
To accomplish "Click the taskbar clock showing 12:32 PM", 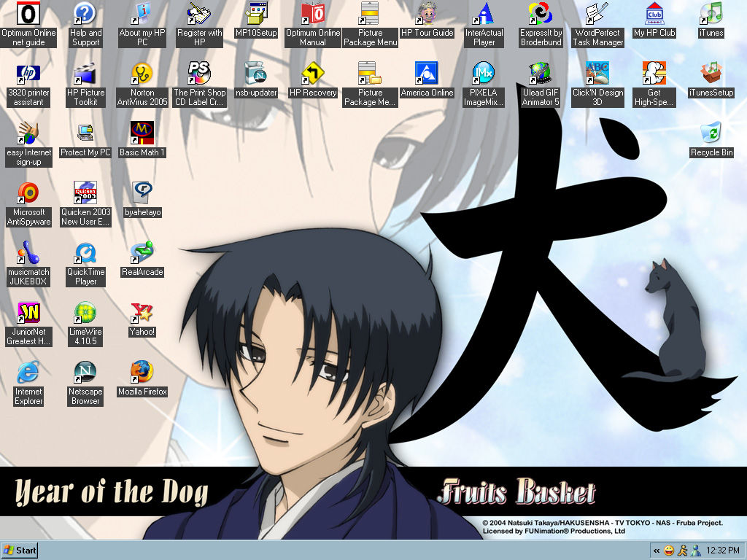I will click(722, 550).
